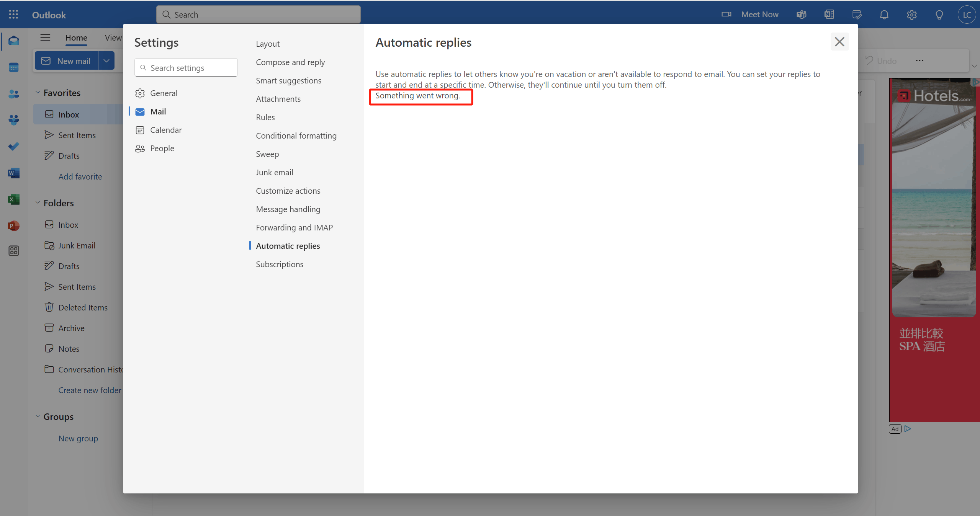
Task: Open the app launcher waffle icon
Action: coord(13,15)
